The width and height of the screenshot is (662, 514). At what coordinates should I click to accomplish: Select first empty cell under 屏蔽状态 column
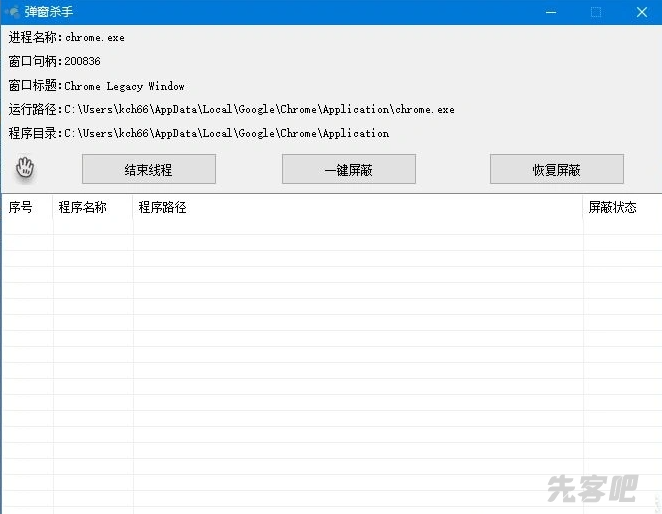(x=620, y=227)
